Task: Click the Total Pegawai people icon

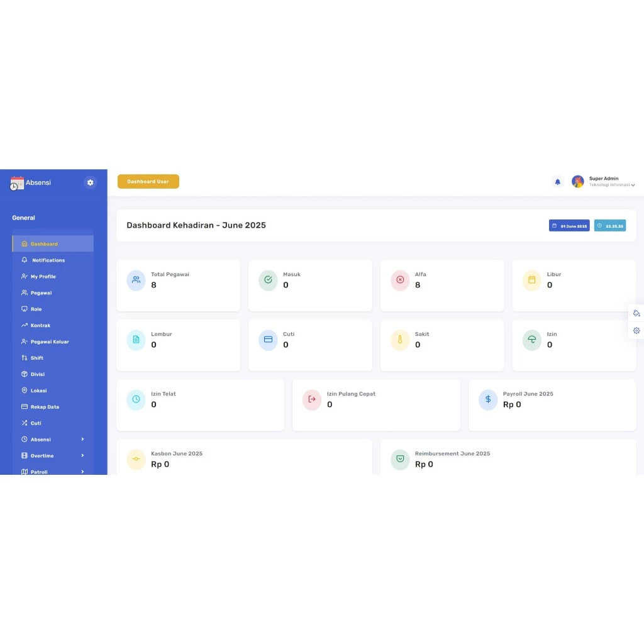Action: coord(136,280)
